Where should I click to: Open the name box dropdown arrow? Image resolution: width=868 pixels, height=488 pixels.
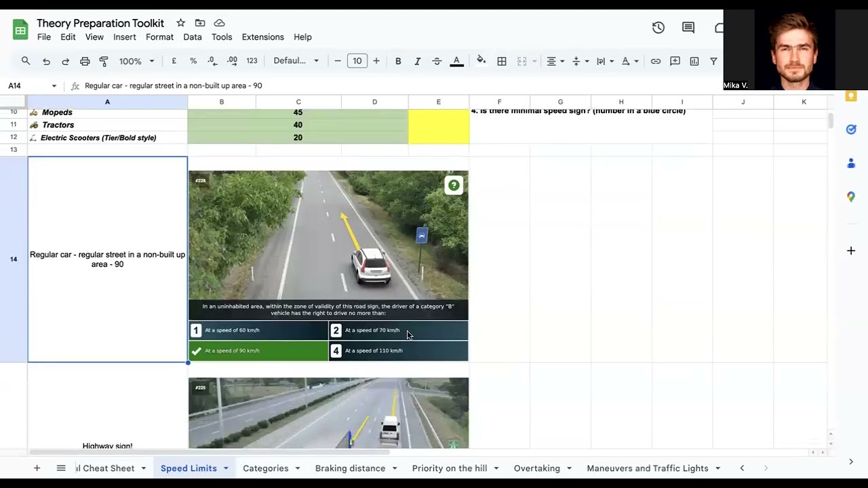pos(54,86)
